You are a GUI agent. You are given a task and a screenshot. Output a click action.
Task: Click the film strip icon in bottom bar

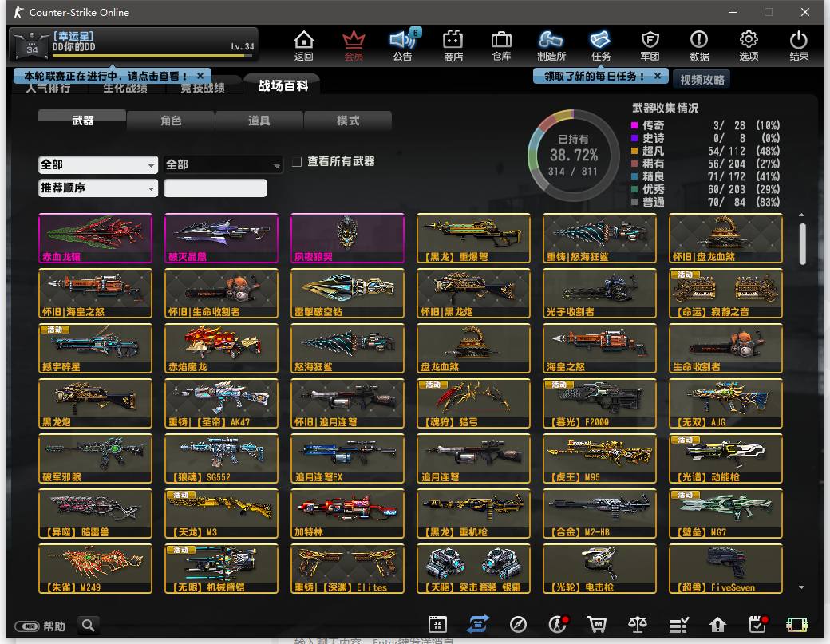[797, 625]
